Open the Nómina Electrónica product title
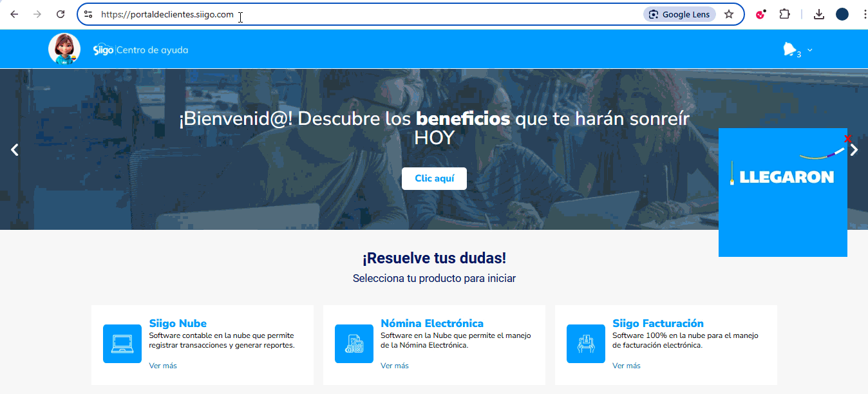 click(432, 323)
